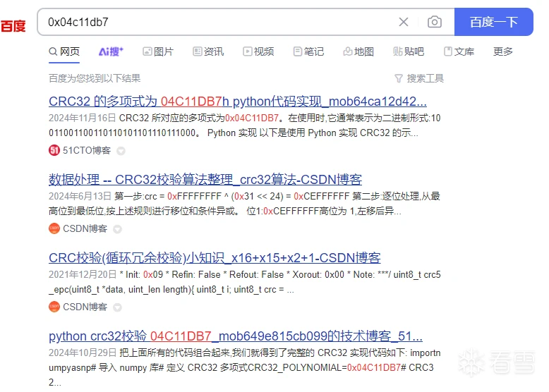Screen dimensions: 549x392
Task: Switch to the 笔记 tab
Action: [308, 51]
